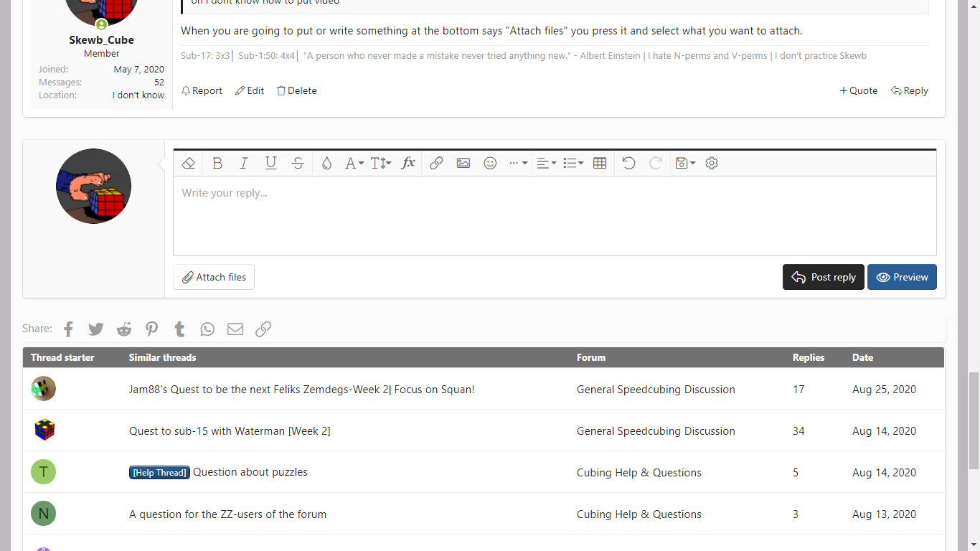Viewport: 980px width, 551px height.
Task: Click the Remove formatting eraser icon
Action: click(189, 163)
